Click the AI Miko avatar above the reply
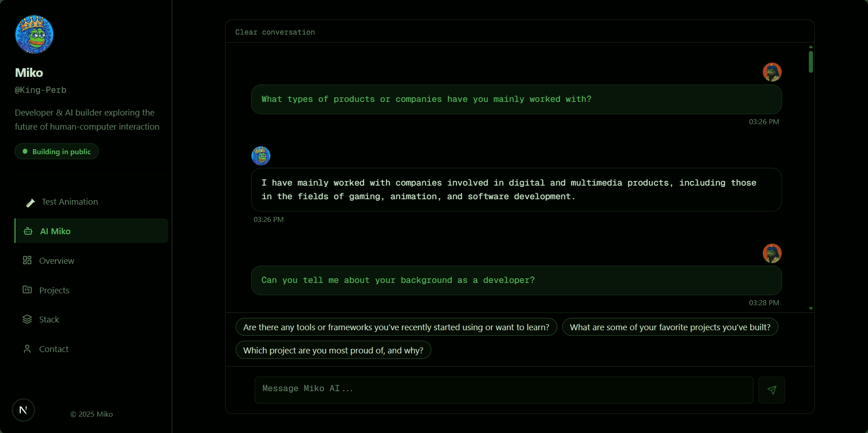The width and height of the screenshot is (868, 433). [x=261, y=156]
